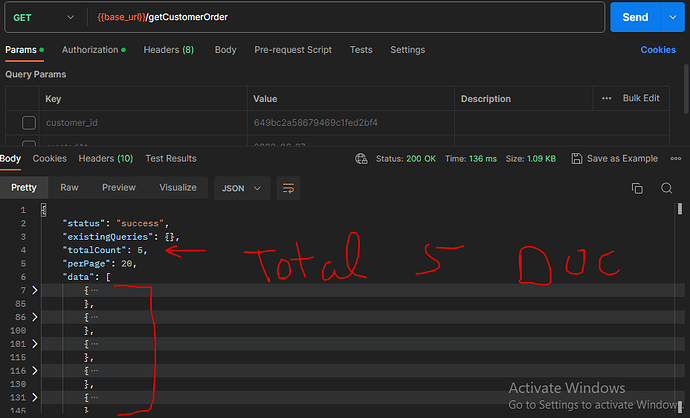Toggle the wrap lines icon

[289, 188]
